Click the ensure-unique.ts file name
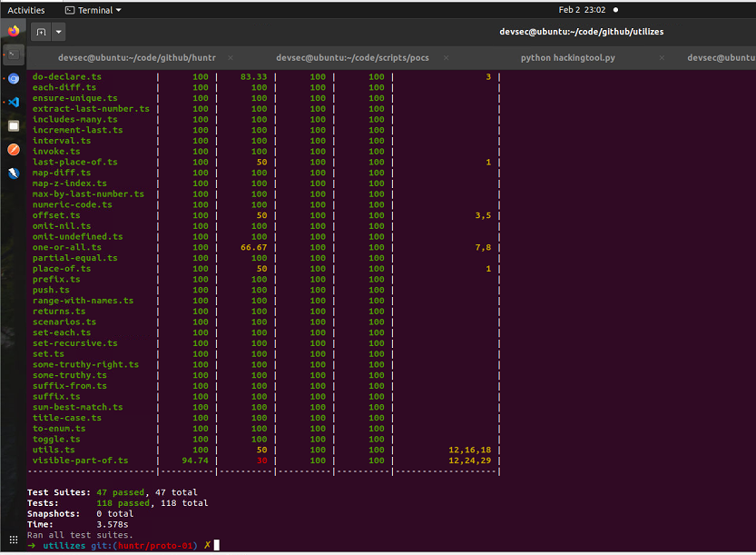The width and height of the screenshot is (756, 555). 74,98
